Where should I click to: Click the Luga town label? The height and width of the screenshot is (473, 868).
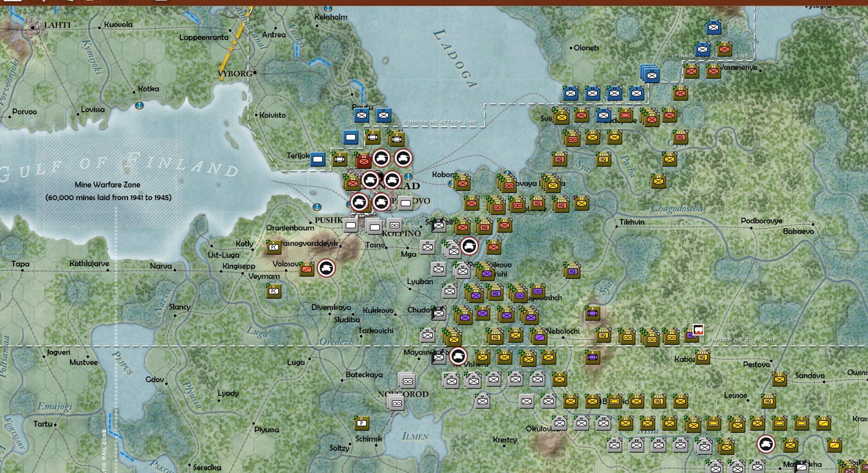pyautogui.click(x=296, y=362)
